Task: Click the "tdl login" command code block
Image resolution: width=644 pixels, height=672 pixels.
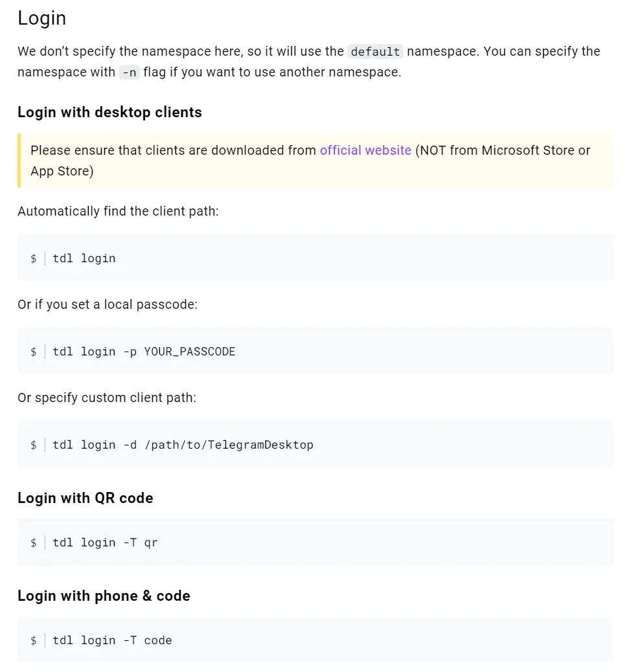Action: [x=84, y=258]
